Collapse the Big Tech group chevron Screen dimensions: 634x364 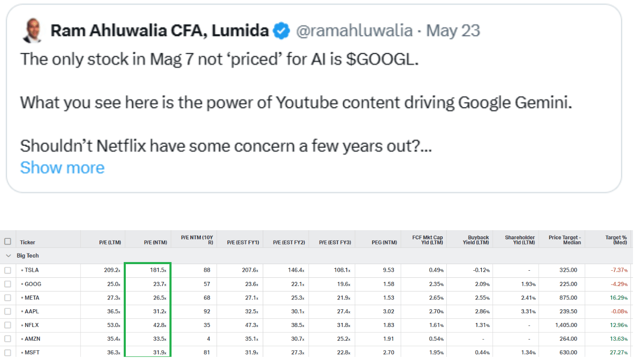coord(8,256)
